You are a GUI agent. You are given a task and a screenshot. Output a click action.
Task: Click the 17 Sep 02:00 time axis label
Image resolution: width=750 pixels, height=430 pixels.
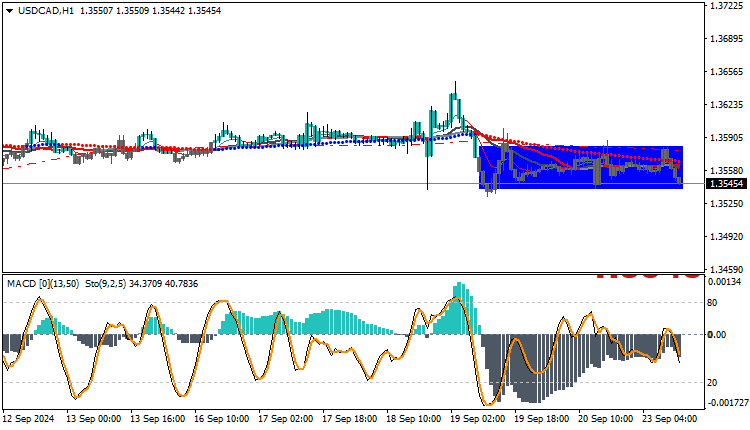(286, 419)
